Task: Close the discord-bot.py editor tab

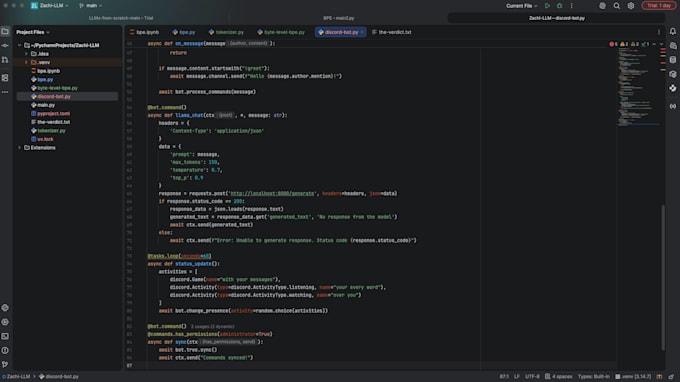Action: pos(362,32)
